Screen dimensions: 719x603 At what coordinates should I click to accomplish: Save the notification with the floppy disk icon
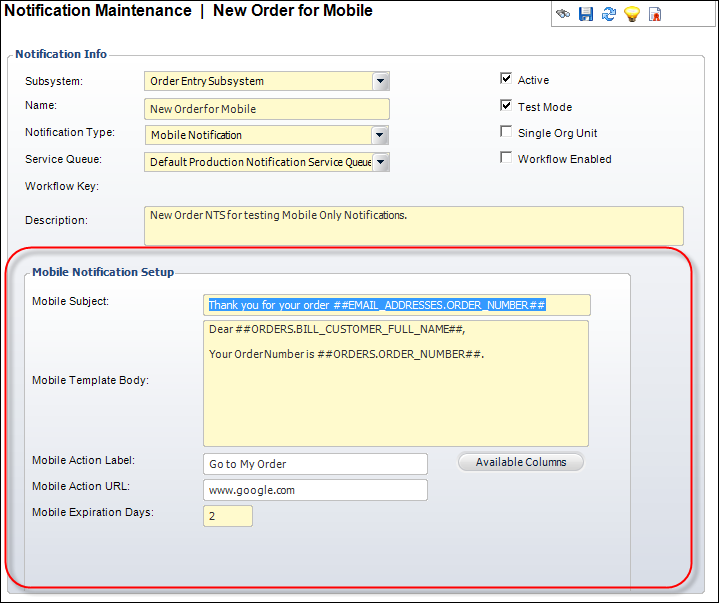click(586, 14)
